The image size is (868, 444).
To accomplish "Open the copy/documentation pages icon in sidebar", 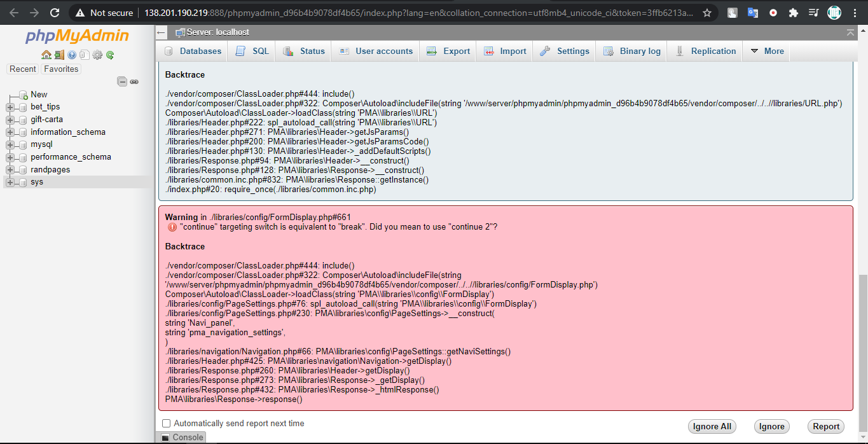I will [x=84, y=55].
